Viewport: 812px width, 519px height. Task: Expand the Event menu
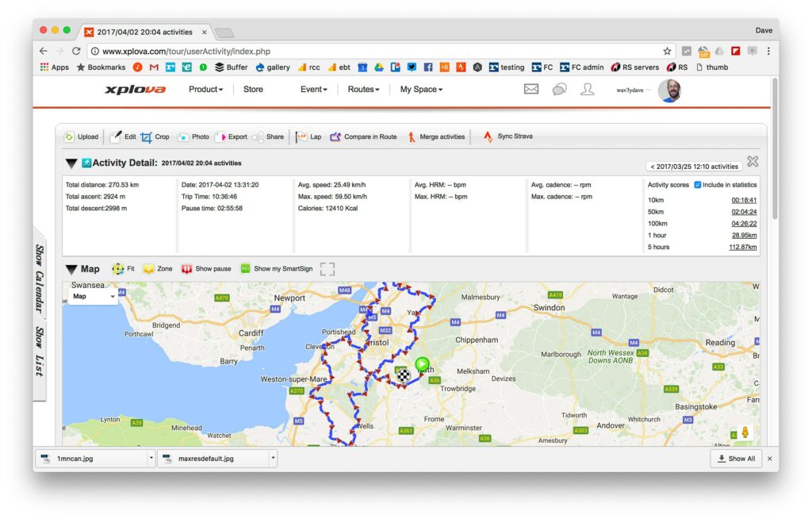tap(314, 89)
